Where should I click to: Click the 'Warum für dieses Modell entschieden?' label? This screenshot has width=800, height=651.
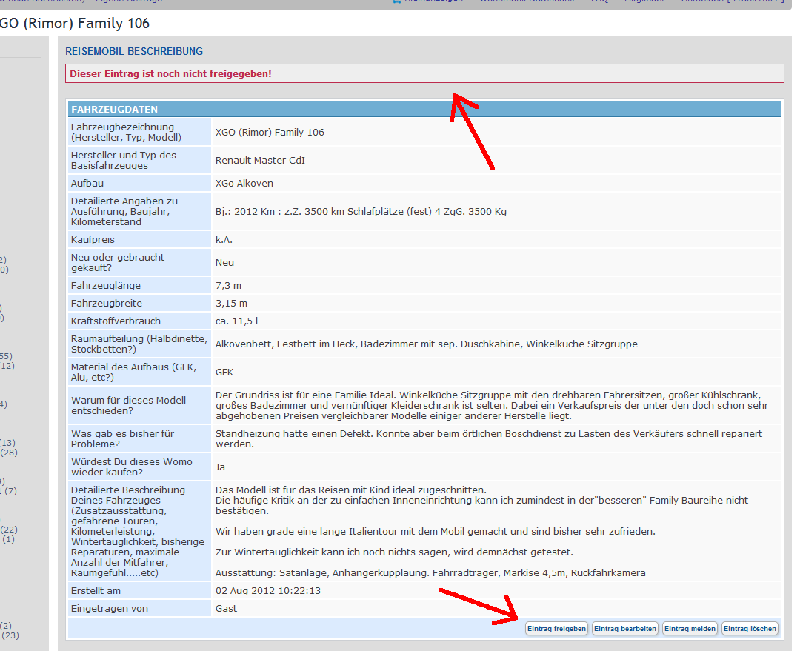[x=128, y=405]
